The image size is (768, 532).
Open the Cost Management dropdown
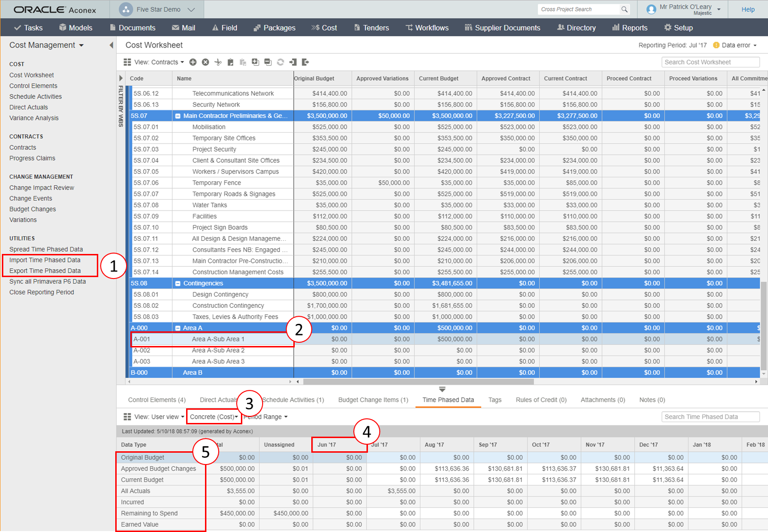[x=81, y=45]
